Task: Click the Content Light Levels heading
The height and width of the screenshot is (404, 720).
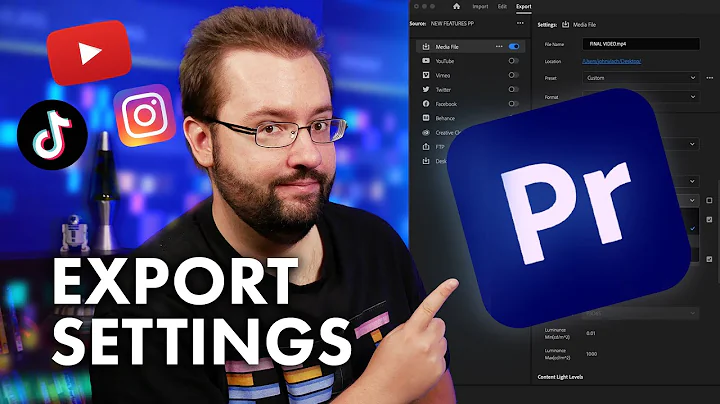Action: tap(560, 377)
